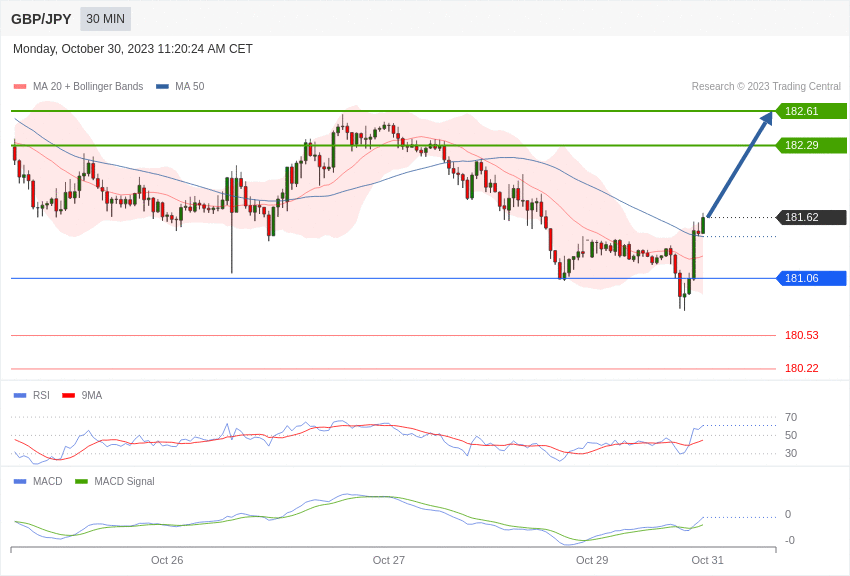Click the 180.53 support level label

pos(802,335)
